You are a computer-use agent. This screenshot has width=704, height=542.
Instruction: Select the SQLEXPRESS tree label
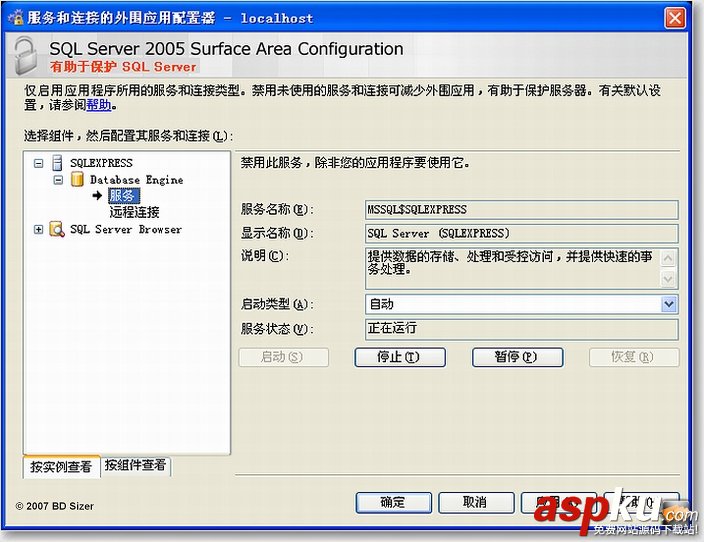[101, 163]
